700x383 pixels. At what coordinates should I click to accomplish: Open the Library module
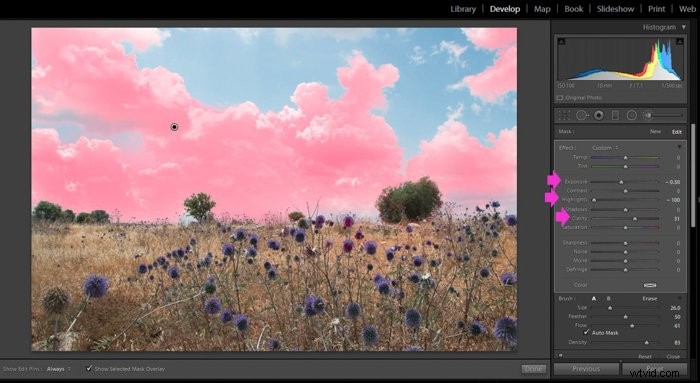coord(463,9)
